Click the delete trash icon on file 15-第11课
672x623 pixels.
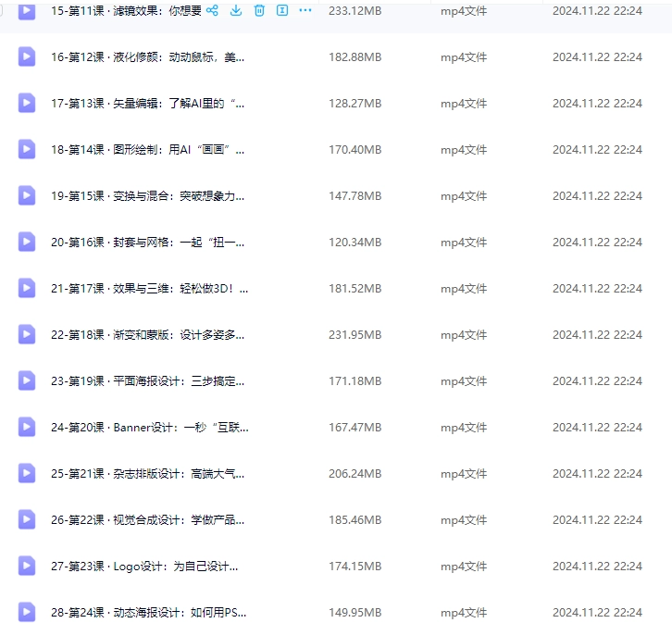(x=259, y=10)
